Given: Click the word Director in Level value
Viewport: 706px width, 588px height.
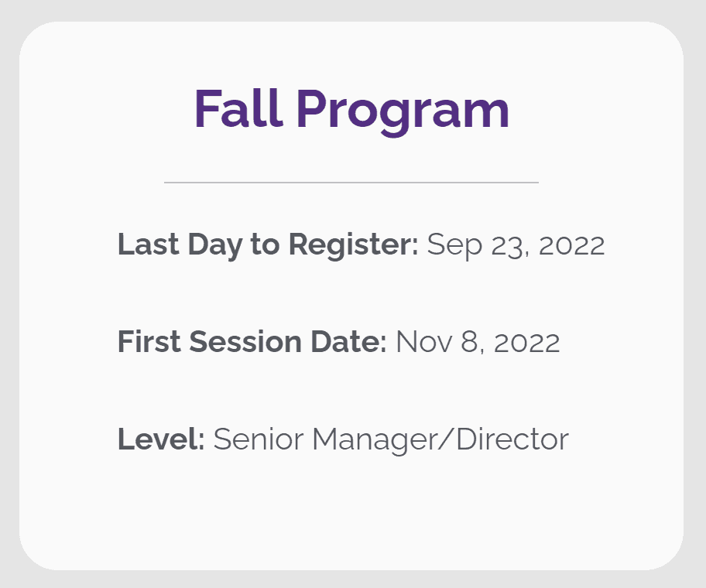Looking at the screenshot, I should pos(512,439).
